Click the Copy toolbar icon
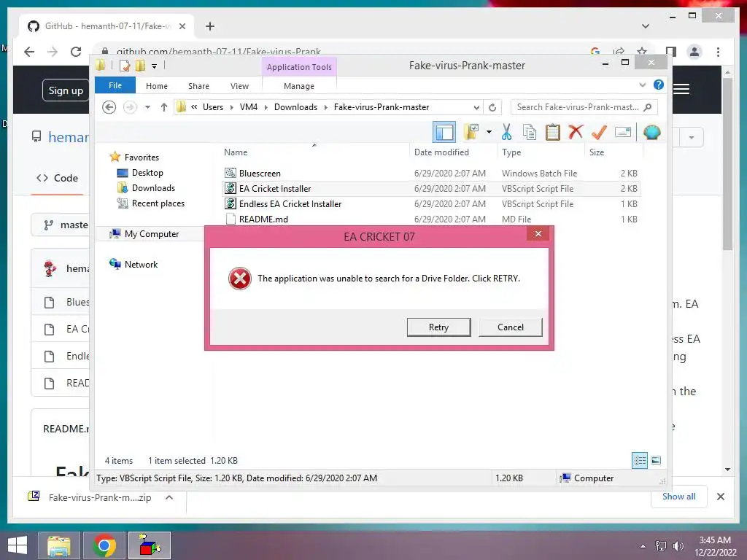 (x=530, y=133)
